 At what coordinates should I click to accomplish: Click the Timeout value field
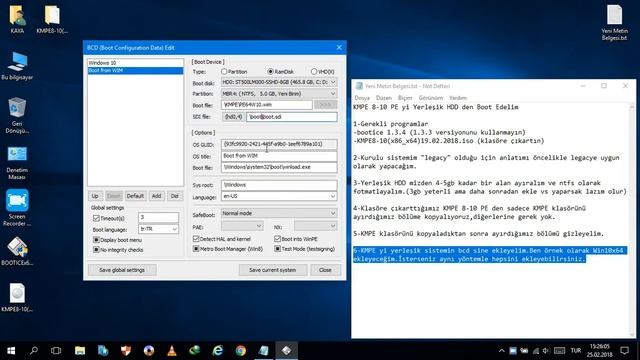pyautogui.click(x=158, y=217)
